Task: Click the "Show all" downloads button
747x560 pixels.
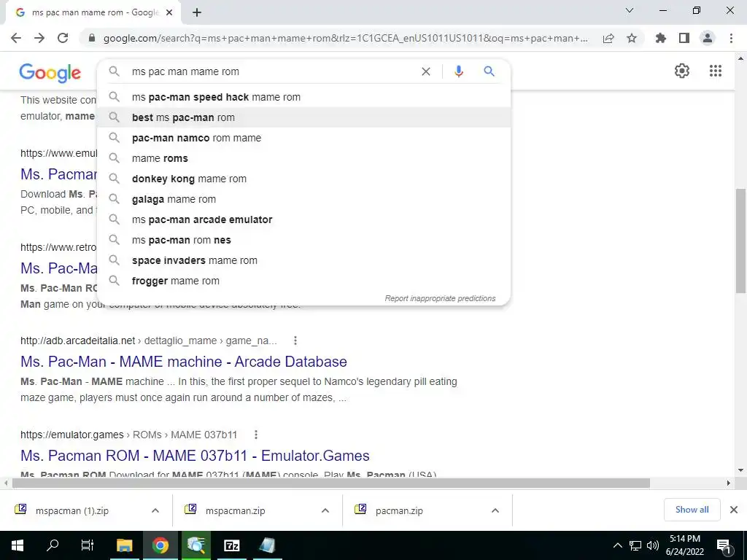Action: point(692,510)
